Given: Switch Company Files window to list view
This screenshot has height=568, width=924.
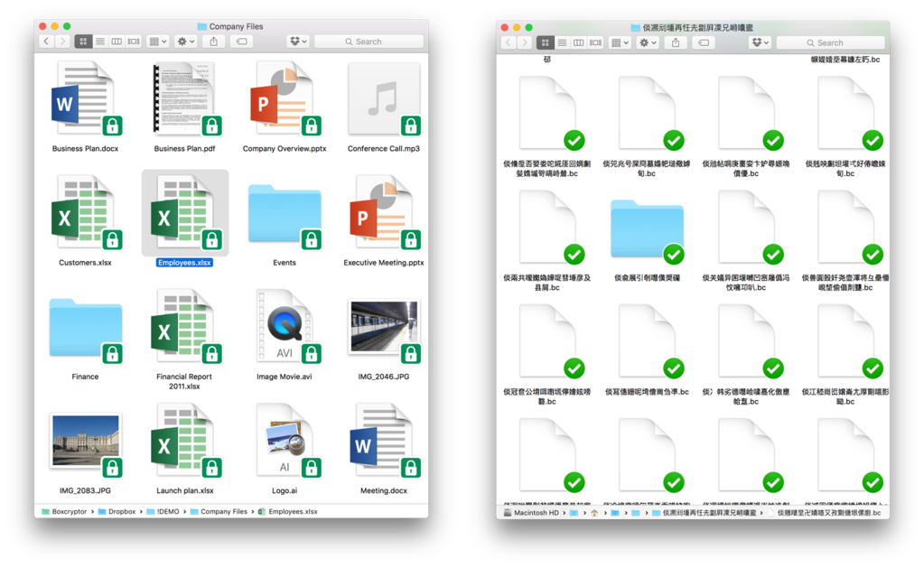Looking at the screenshot, I should (100, 42).
